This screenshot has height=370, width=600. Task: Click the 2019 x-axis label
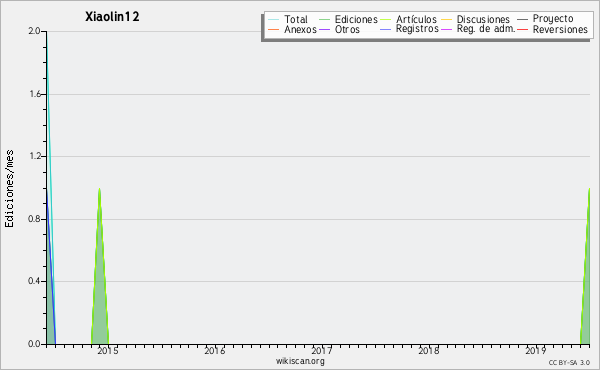click(536, 350)
